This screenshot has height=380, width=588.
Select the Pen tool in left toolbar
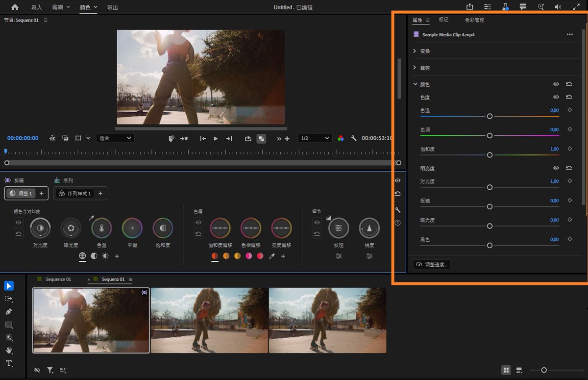(9, 312)
